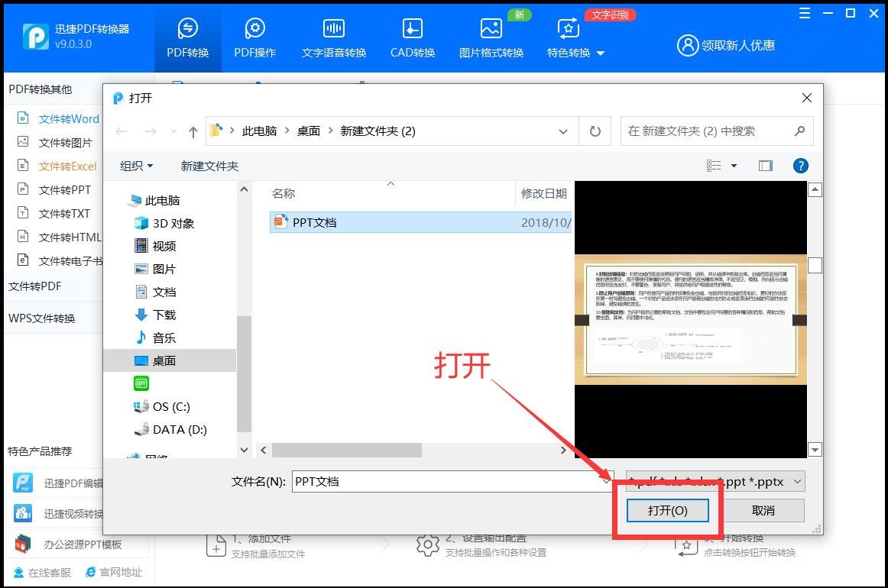
Task: Click the 取消 button to dismiss
Action: point(763,510)
